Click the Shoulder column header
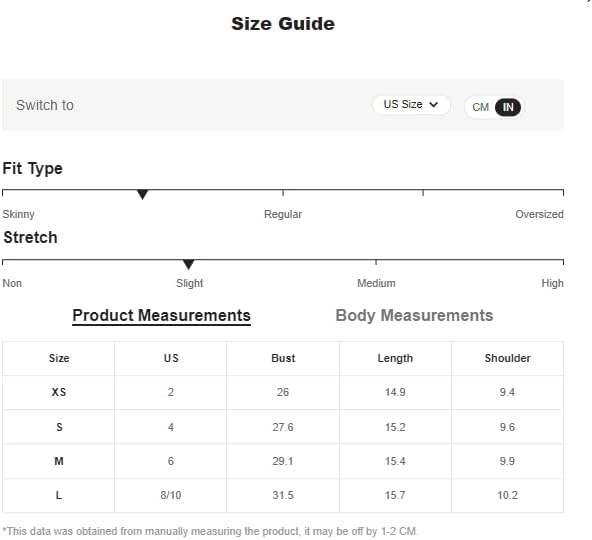This screenshot has width=592, height=540. coord(507,358)
